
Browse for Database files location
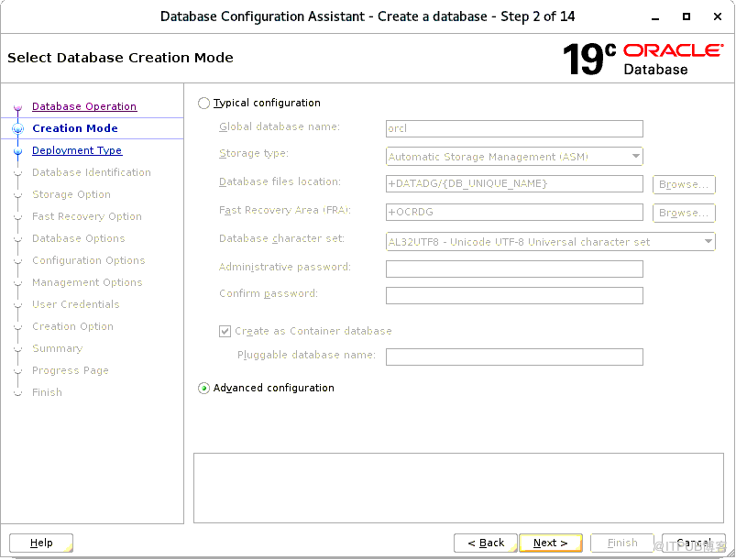pyautogui.click(x=684, y=184)
